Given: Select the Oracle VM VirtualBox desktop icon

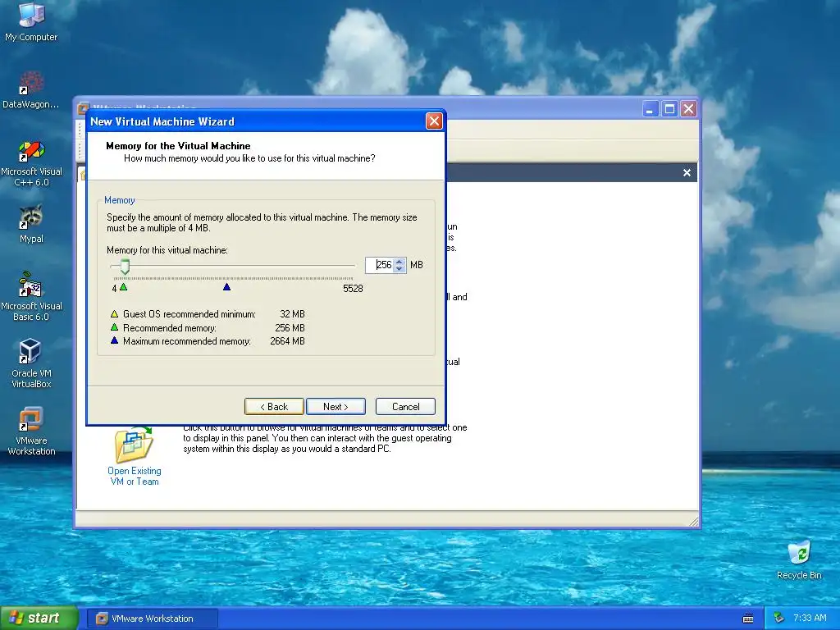Looking at the screenshot, I should pyautogui.click(x=31, y=363).
